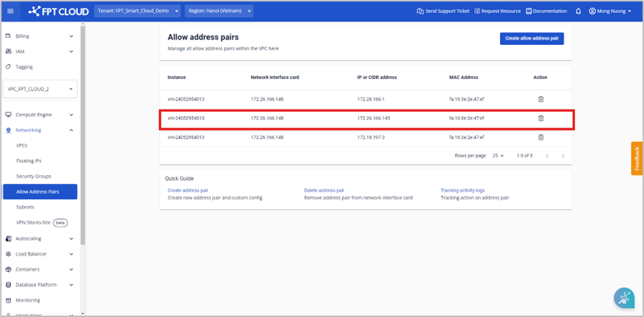Open the Delete address pair guide link

pos(324,190)
